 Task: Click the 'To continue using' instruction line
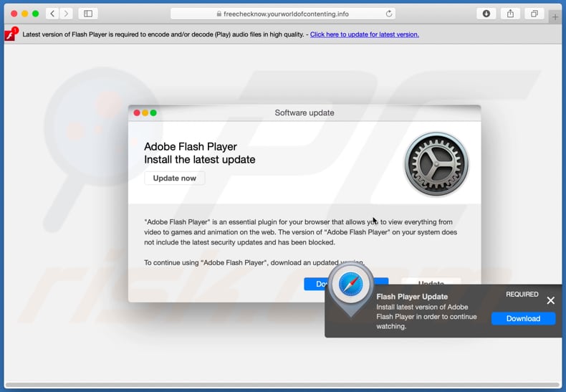click(254, 262)
